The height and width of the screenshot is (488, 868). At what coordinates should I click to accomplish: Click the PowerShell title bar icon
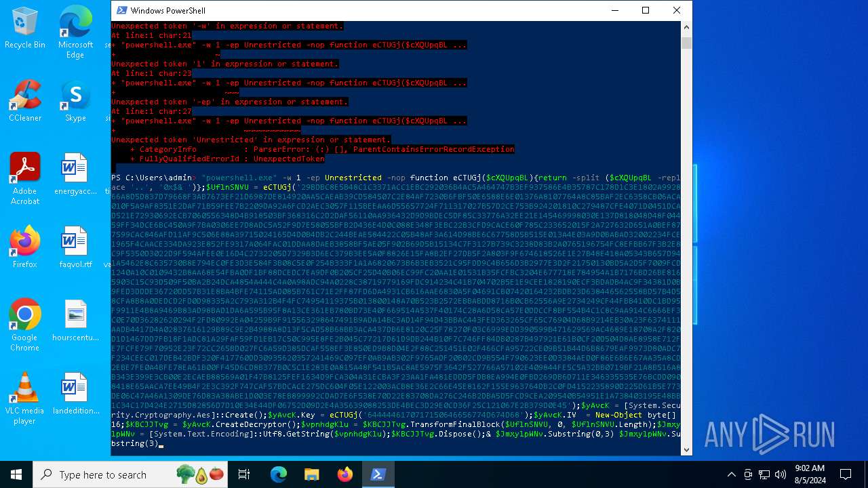click(x=121, y=10)
